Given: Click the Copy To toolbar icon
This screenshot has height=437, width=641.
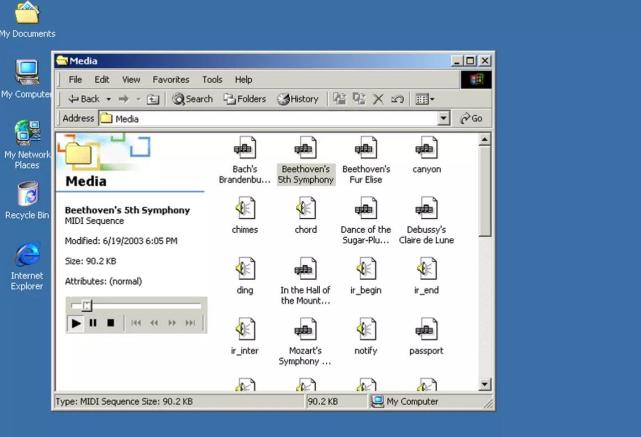Looking at the screenshot, I should point(359,99).
